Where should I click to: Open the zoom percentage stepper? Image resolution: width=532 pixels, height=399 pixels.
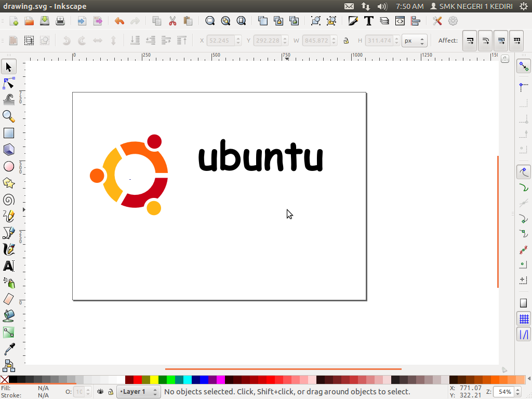point(518,392)
